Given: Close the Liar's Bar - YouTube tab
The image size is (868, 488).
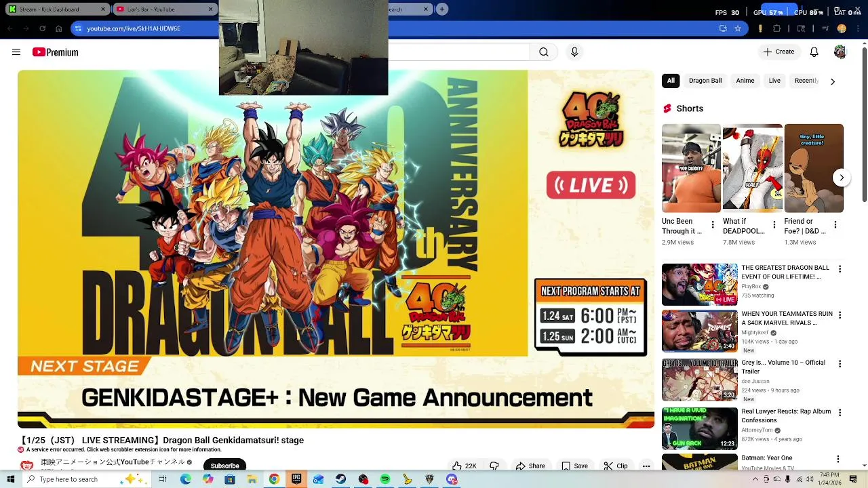Looking at the screenshot, I should (x=211, y=9).
